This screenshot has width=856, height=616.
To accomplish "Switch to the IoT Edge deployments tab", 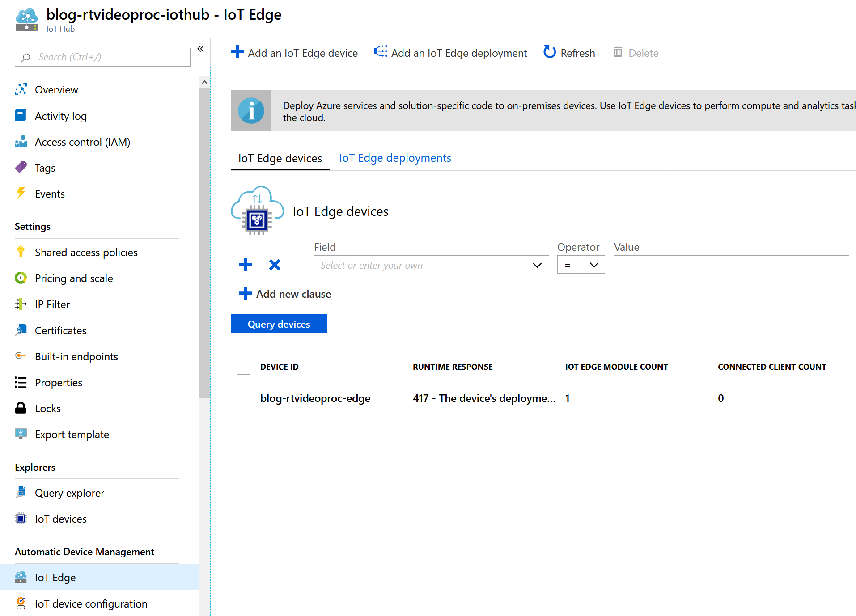I will (395, 158).
